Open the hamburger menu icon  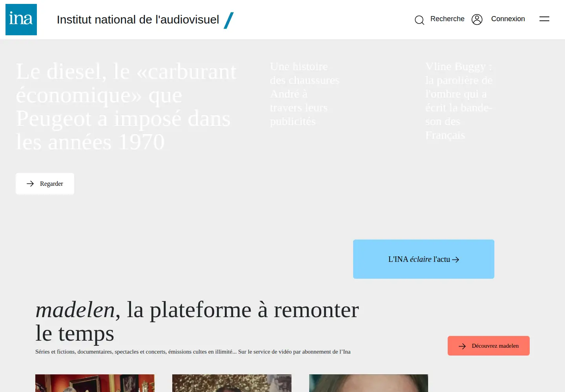[x=544, y=19]
